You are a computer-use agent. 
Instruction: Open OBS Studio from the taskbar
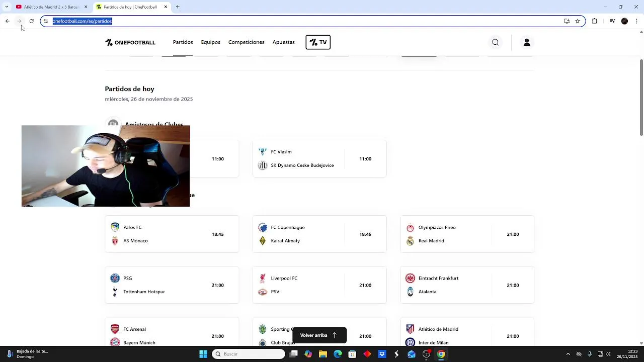coord(426,354)
